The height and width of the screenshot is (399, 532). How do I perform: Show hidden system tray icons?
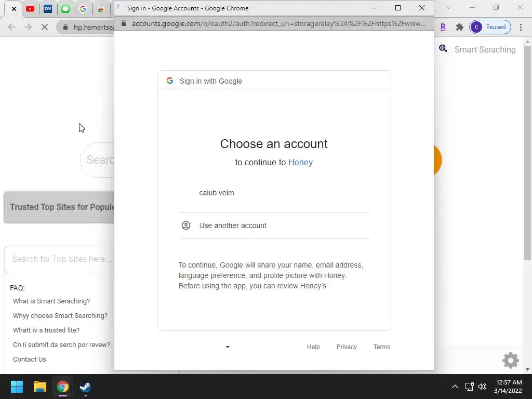[455, 387]
